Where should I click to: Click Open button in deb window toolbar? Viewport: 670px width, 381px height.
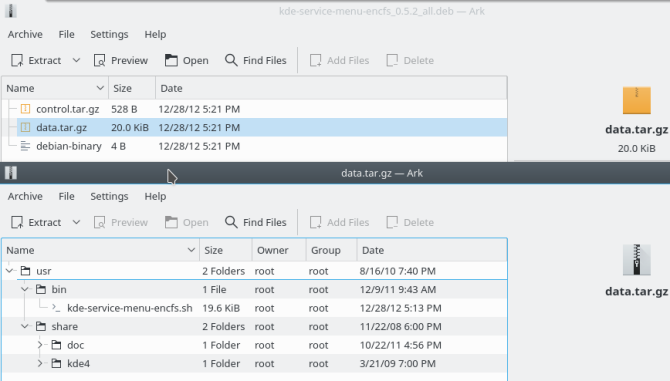(187, 61)
